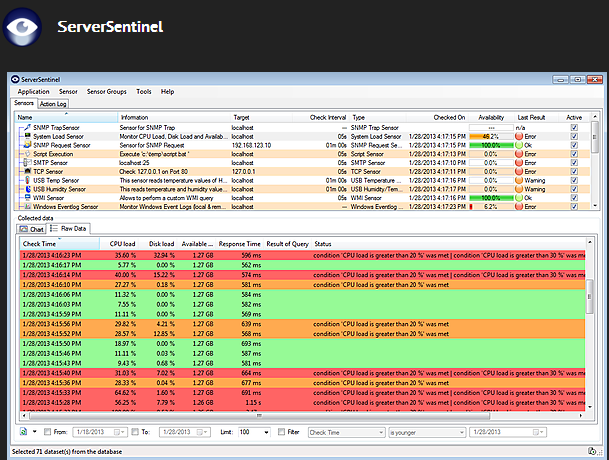Sort by the Check Time column header
This screenshot has width=609, height=460.
coord(60,244)
